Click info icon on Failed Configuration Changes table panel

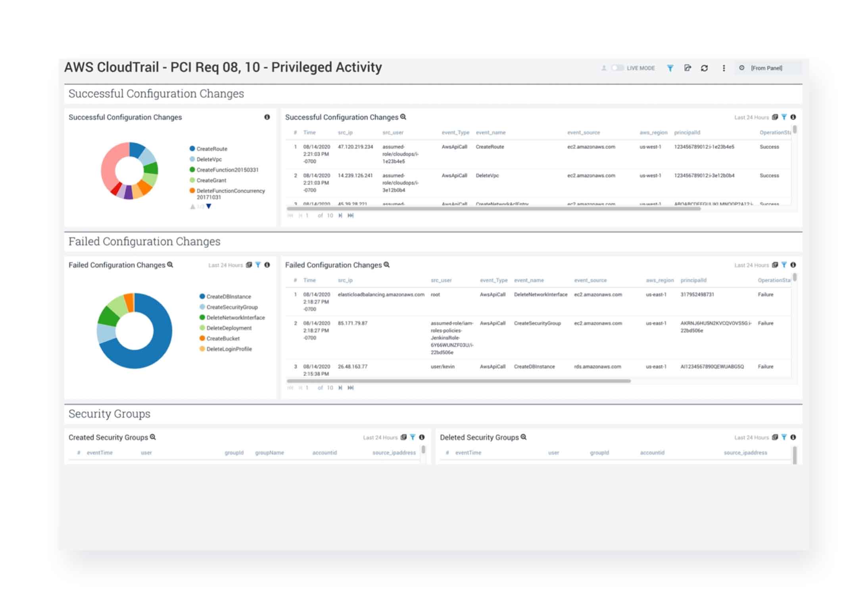(x=793, y=265)
